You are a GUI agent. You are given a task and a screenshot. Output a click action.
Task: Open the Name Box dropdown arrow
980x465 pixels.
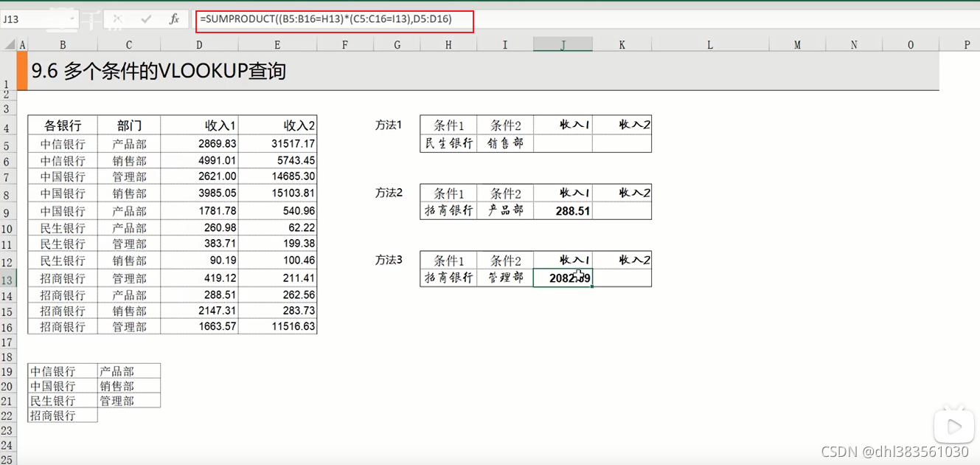coord(72,19)
